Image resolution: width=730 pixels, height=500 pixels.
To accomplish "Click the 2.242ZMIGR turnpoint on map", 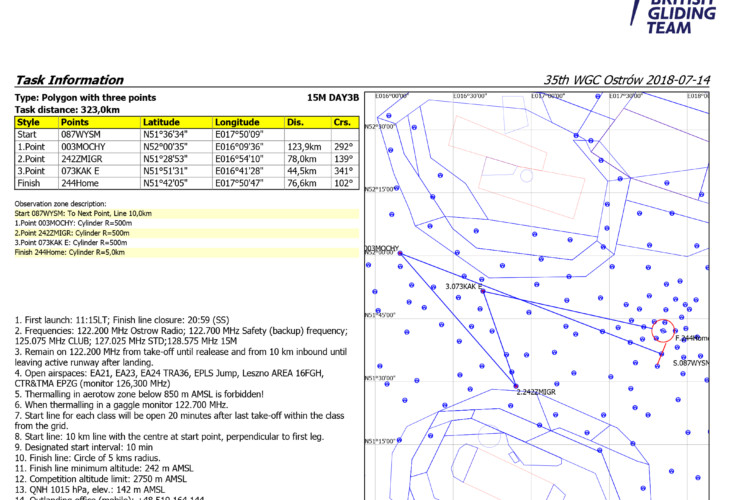I will tap(515, 386).
